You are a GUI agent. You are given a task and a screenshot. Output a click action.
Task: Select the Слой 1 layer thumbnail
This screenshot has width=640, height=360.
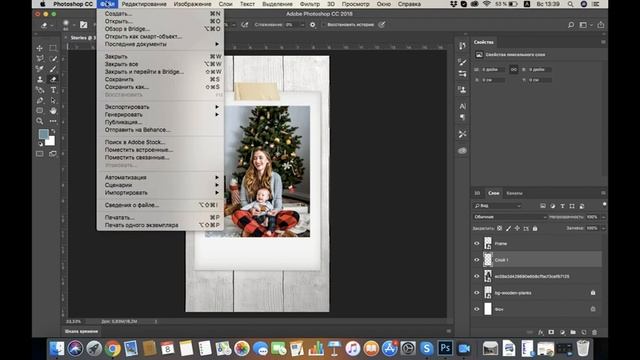point(488,260)
